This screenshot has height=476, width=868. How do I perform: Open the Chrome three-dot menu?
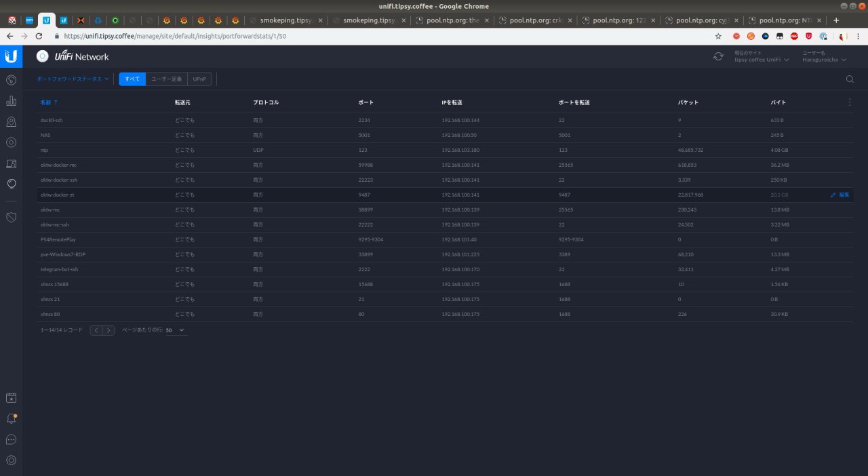pyautogui.click(x=859, y=36)
